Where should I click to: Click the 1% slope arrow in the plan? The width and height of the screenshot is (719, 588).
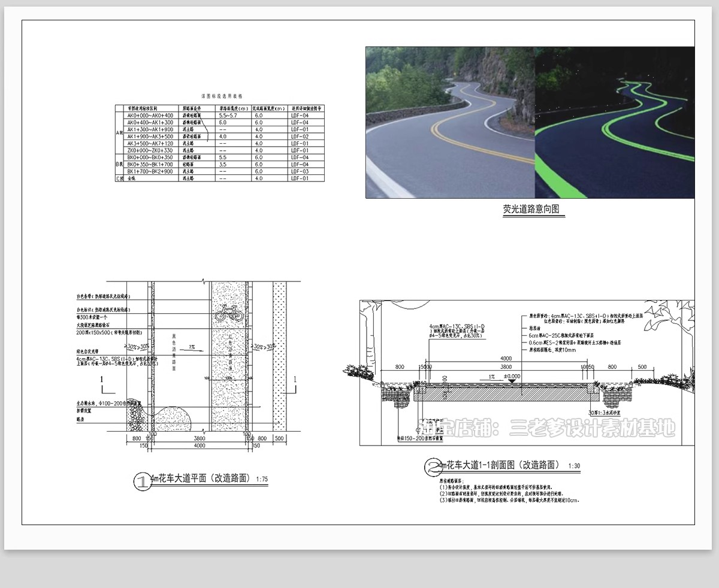coord(192,348)
